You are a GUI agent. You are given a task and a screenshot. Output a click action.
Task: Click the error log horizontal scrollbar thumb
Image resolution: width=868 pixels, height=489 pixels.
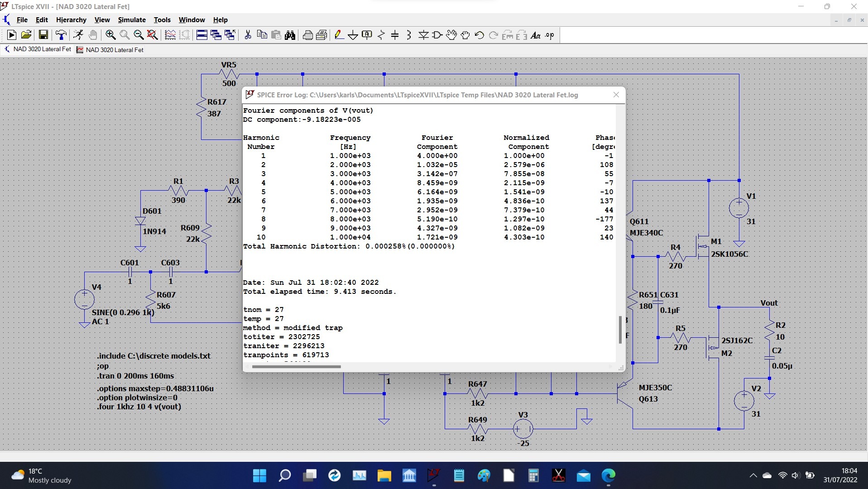[x=296, y=367]
